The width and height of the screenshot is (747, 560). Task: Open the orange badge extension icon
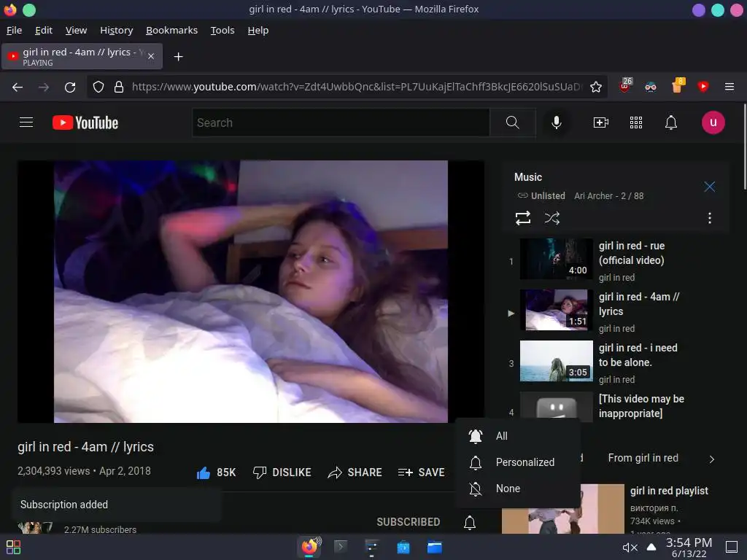(x=677, y=86)
